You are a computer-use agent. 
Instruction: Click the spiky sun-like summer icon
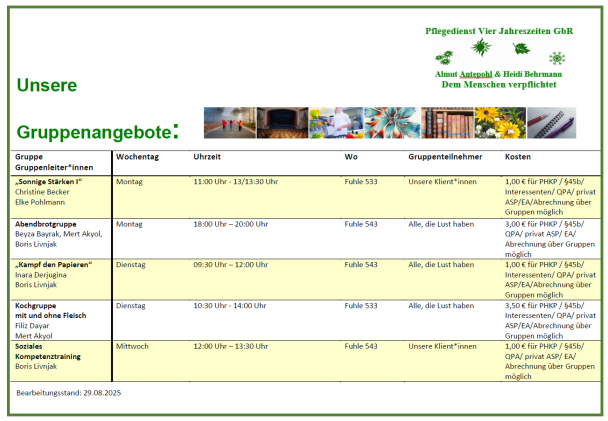(x=481, y=48)
